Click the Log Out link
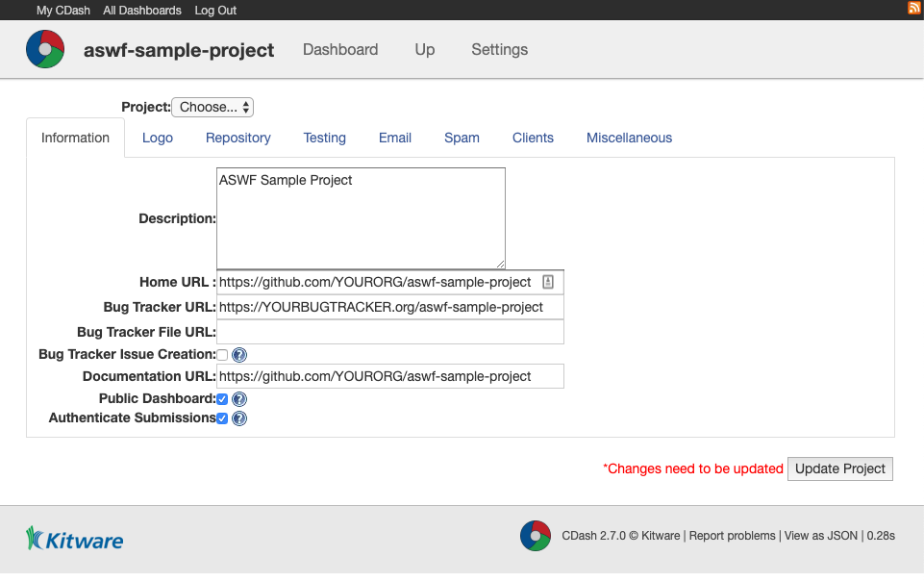This screenshot has width=924, height=582. (x=215, y=11)
